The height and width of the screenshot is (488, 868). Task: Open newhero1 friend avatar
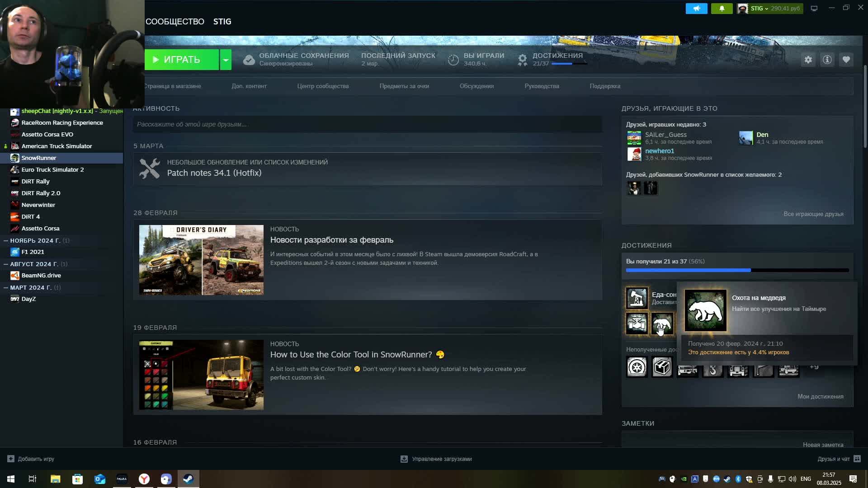(634, 154)
